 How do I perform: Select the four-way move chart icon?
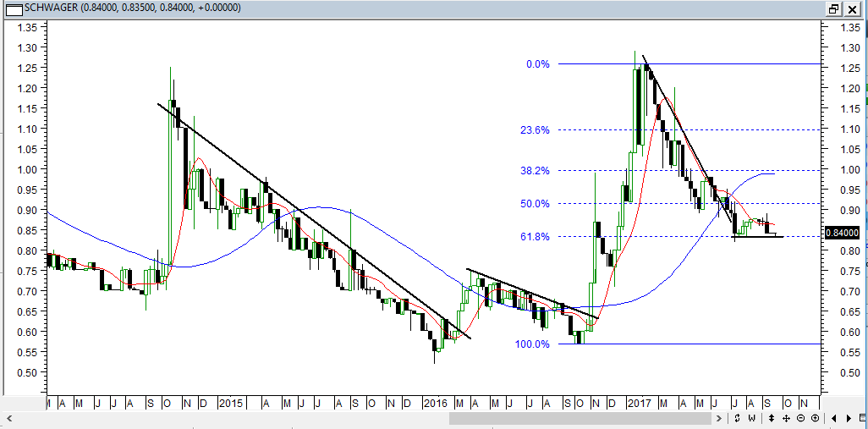click(x=786, y=418)
